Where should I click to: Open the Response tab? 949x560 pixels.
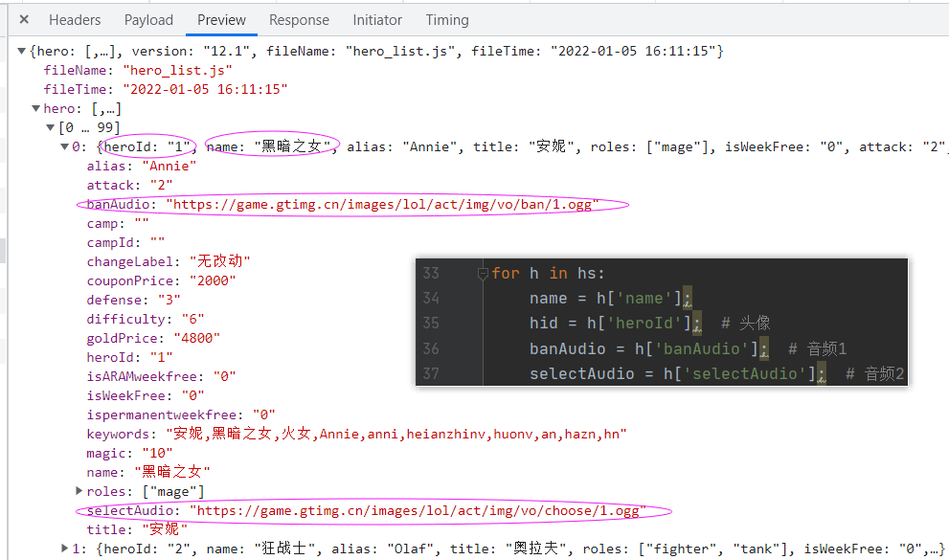(299, 20)
